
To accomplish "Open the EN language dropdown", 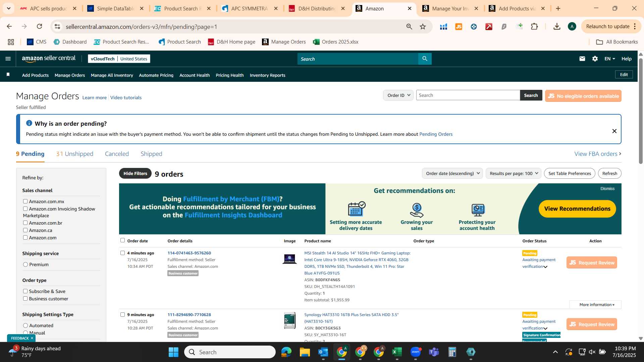I will coord(609,59).
